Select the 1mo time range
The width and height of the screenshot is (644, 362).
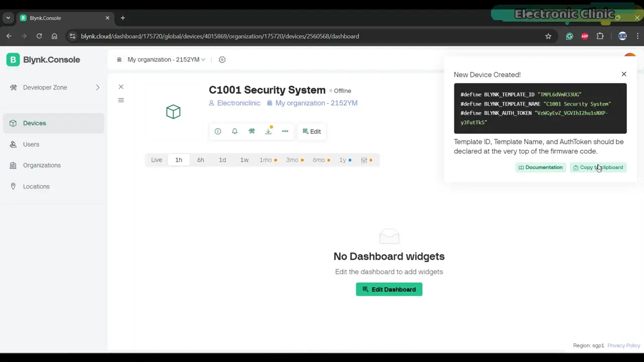tap(268, 160)
